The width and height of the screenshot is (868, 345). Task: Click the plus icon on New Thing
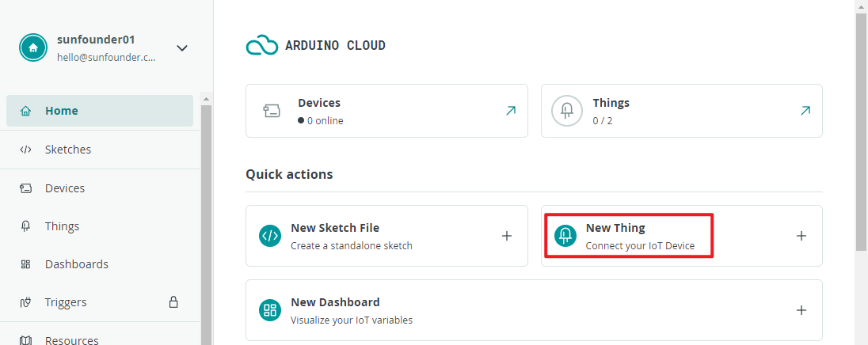[801, 236]
